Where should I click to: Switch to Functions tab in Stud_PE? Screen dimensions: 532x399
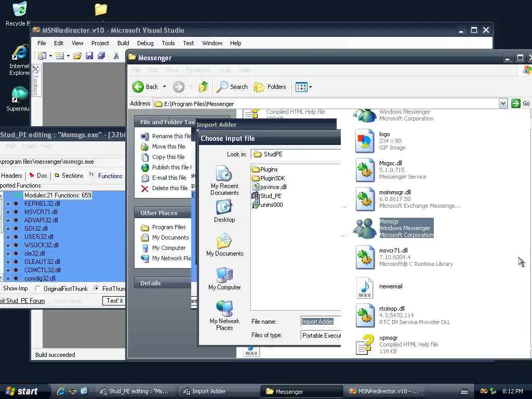pos(106,176)
